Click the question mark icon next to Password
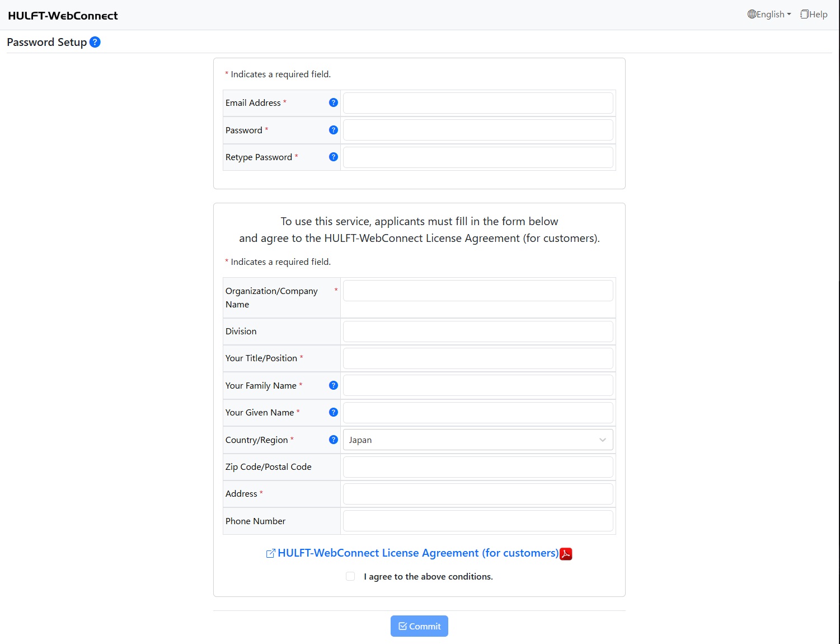The image size is (840, 644). tap(333, 129)
